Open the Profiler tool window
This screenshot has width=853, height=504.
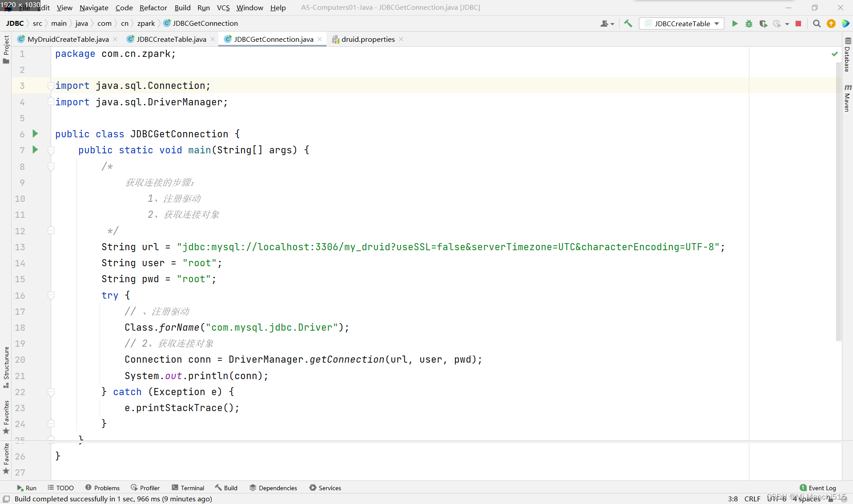click(x=145, y=488)
